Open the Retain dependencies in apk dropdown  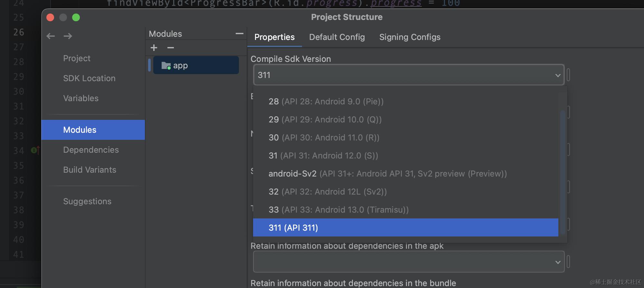pos(558,262)
